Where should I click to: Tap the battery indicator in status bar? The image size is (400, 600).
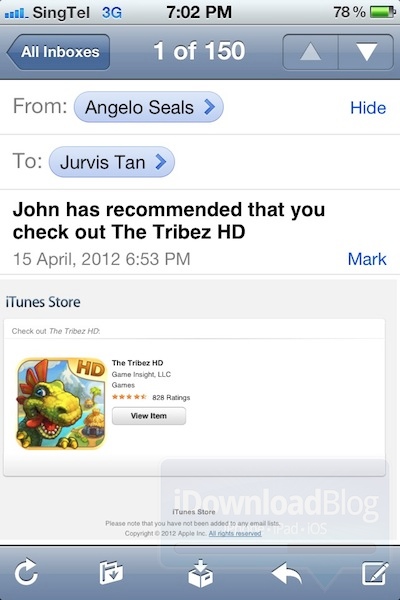(x=382, y=12)
